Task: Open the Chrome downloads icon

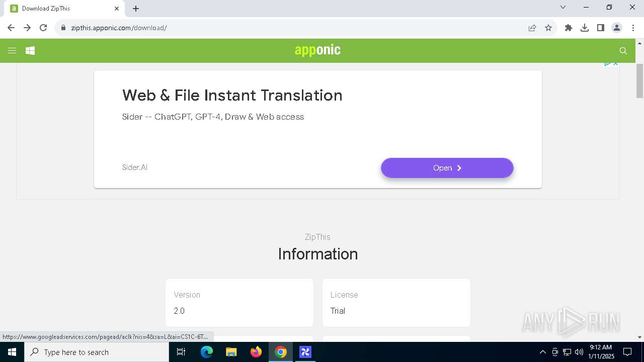Action: coord(585,28)
